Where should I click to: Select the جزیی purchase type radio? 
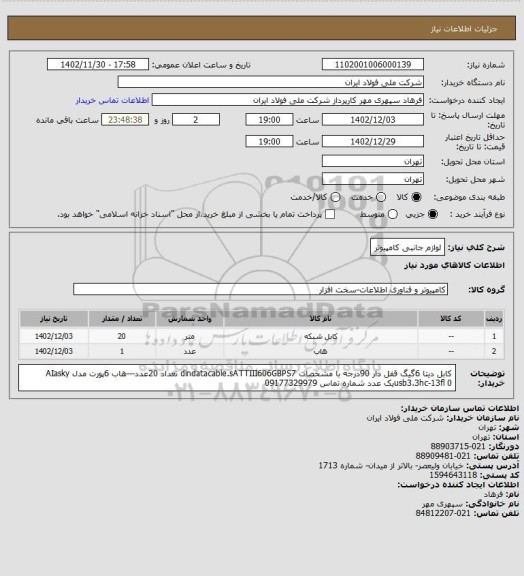pos(433,214)
